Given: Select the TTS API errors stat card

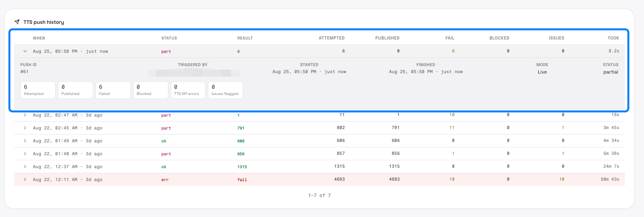Looking at the screenshot, I should click(188, 90).
